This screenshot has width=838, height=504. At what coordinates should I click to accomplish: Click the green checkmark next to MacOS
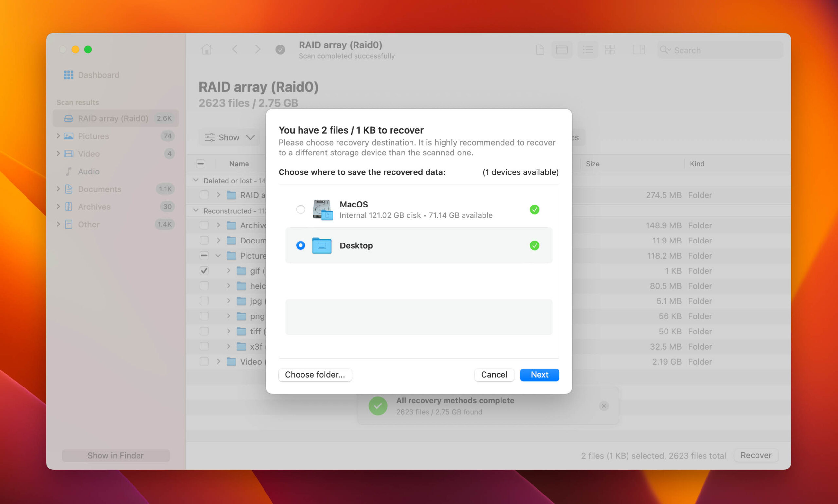pyautogui.click(x=534, y=209)
